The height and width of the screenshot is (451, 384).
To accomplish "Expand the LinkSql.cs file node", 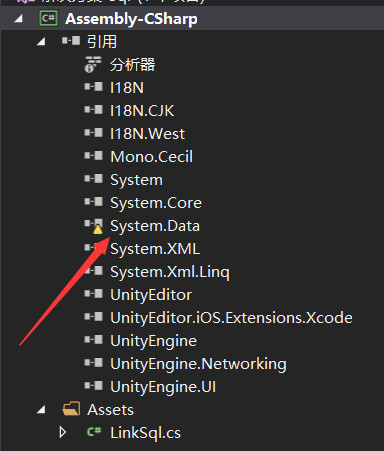I will 62,432.
